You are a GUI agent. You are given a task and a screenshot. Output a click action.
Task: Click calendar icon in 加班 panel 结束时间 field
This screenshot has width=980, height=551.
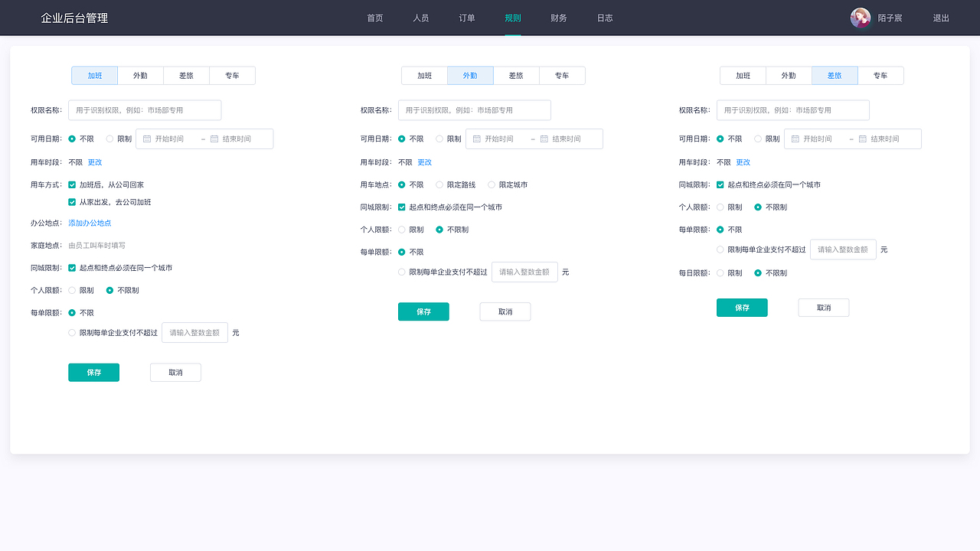(214, 139)
